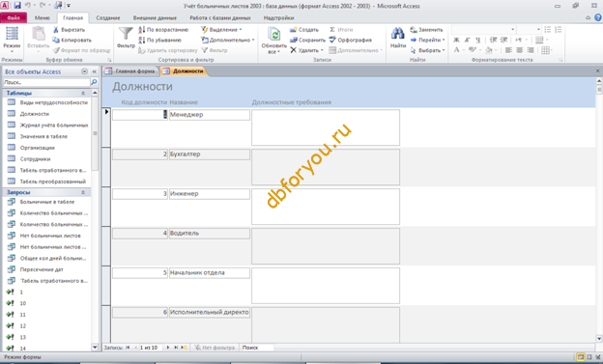Click the current record number box
The width and height of the screenshot is (603, 364).
(x=150, y=348)
